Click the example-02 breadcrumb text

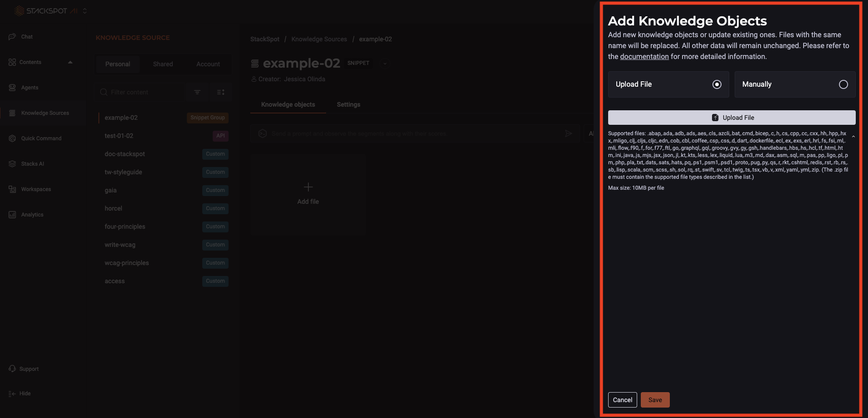375,39
